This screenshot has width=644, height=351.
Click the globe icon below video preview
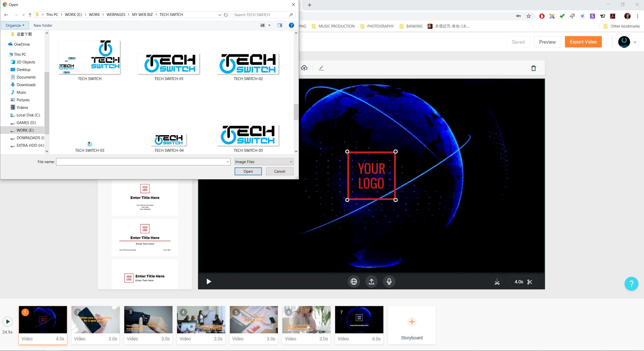[x=354, y=282]
